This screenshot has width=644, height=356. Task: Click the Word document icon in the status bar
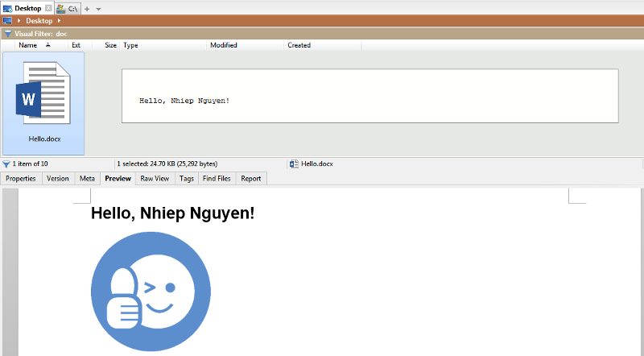pyautogui.click(x=294, y=164)
